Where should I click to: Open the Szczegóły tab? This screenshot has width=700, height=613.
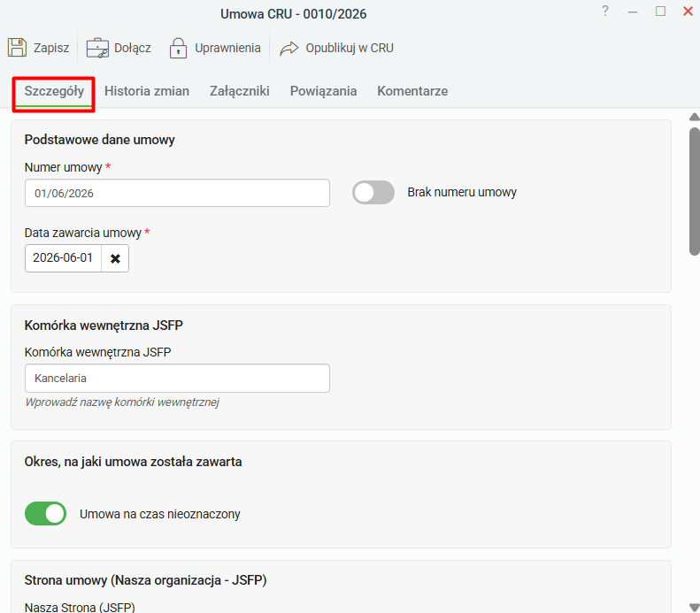[x=54, y=91]
